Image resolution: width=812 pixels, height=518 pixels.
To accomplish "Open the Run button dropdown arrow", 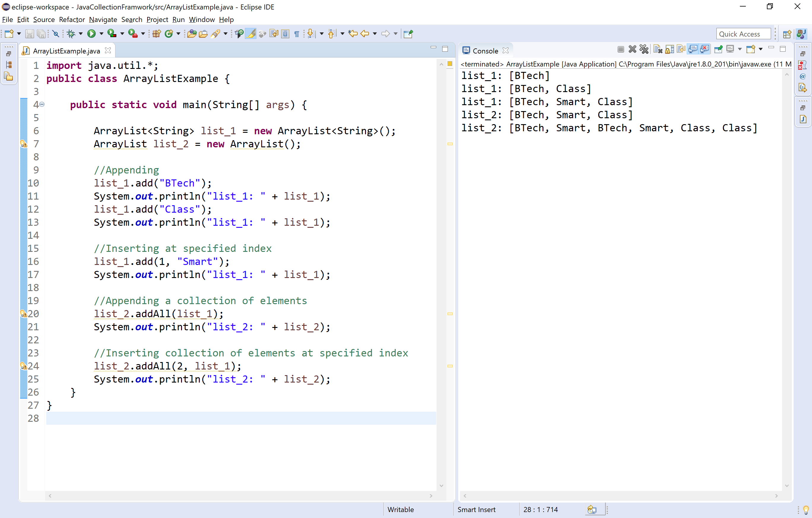I will click(x=101, y=34).
